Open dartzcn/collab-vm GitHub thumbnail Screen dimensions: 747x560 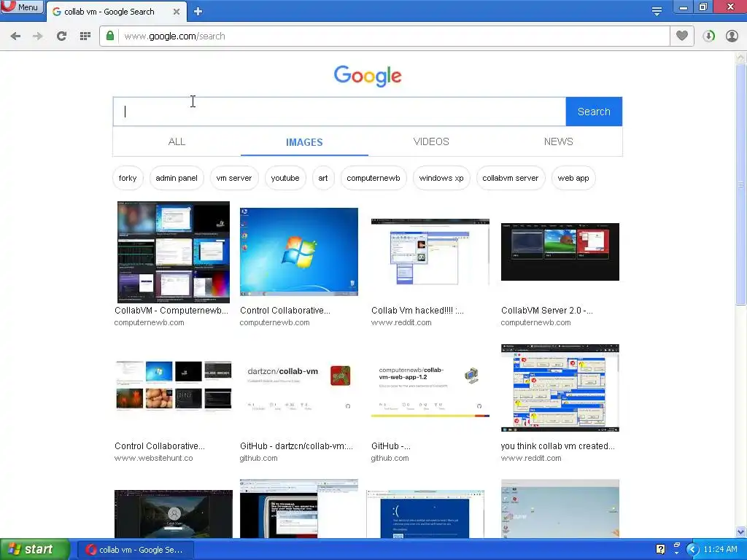point(298,386)
